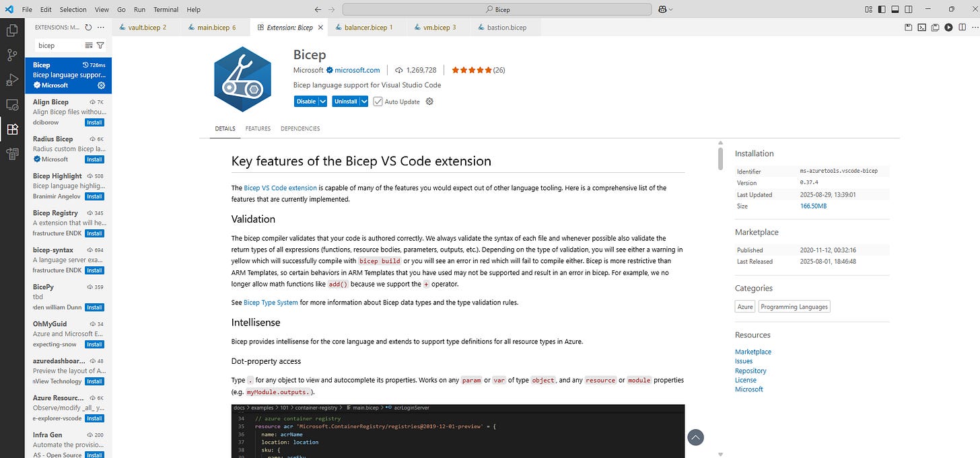This screenshot has height=458, width=980.
Task: Open the Copilot chat icon
Action: [x=662, y=9]
